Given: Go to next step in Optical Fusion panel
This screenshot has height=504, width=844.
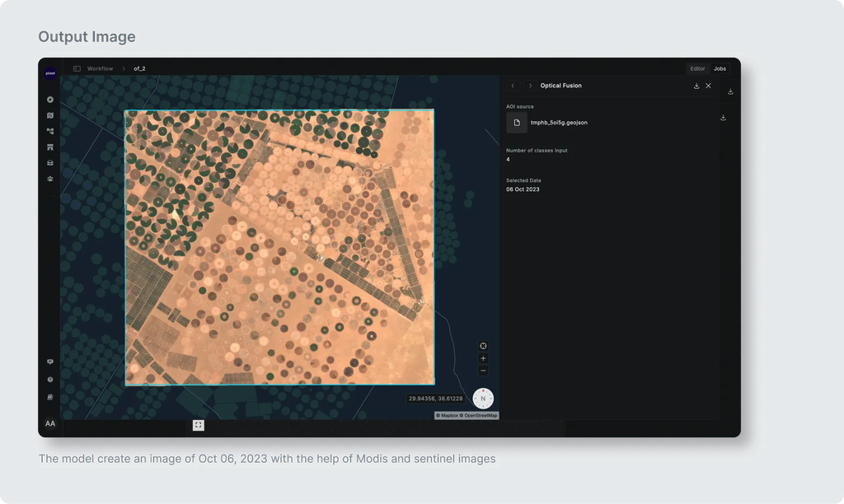Looking at the screenshot, I should coord(530,86).
